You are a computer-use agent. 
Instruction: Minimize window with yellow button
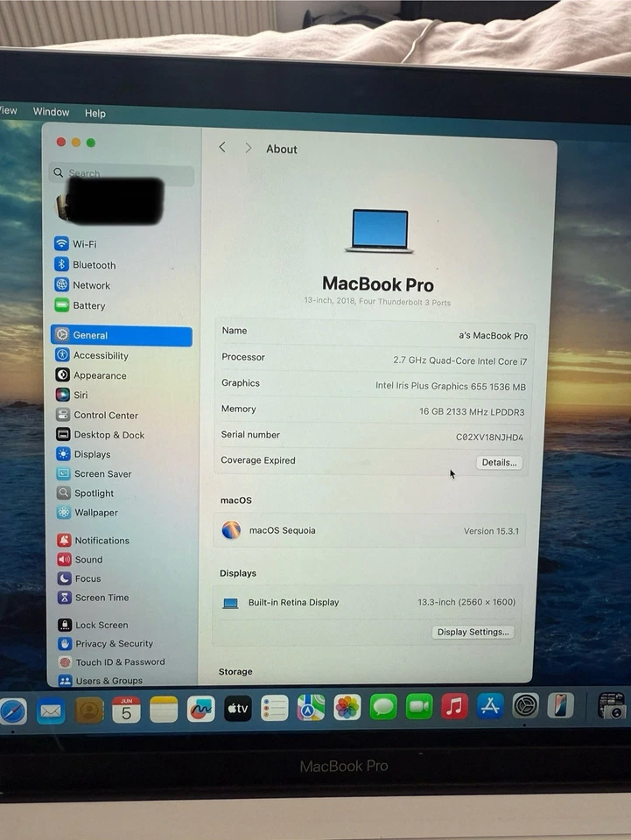coord(76,142)
